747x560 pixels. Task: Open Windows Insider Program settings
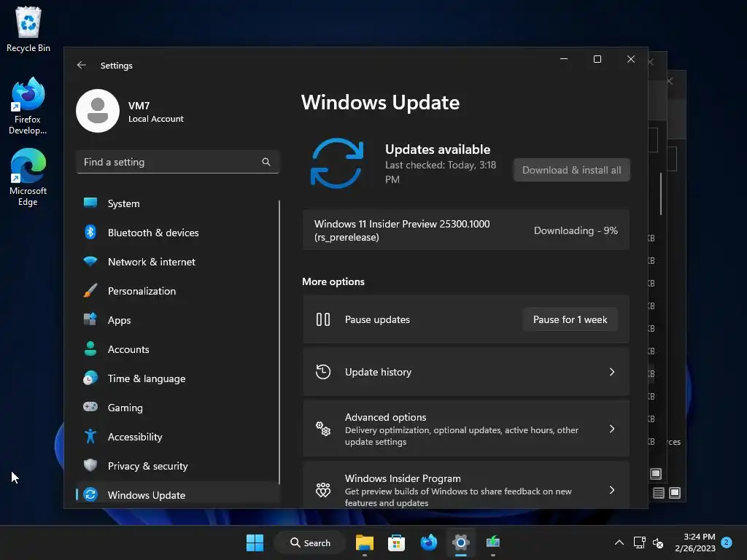click(466, 485)
